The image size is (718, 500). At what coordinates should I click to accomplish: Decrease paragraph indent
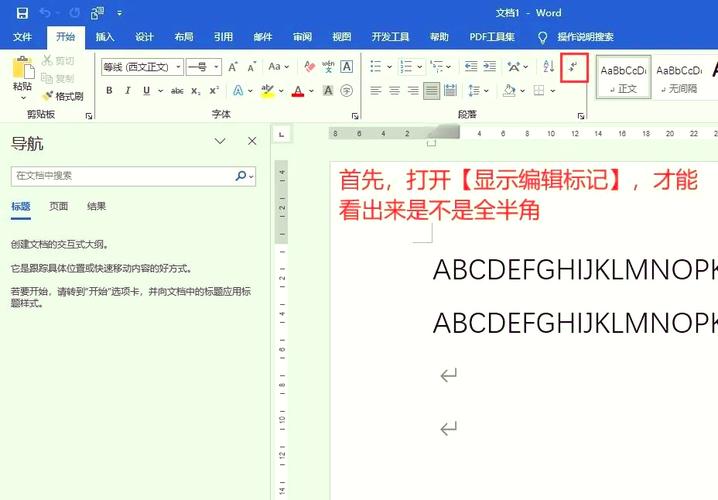click(471, 67)
